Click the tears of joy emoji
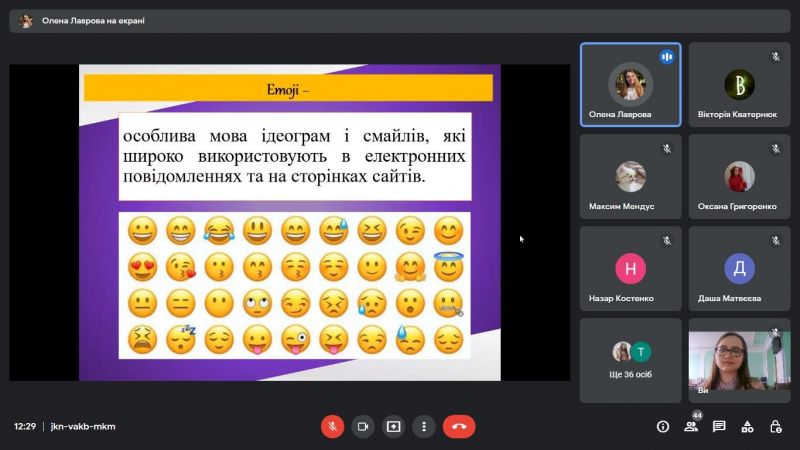Screen dimensions: 800x450 (219, 230)
